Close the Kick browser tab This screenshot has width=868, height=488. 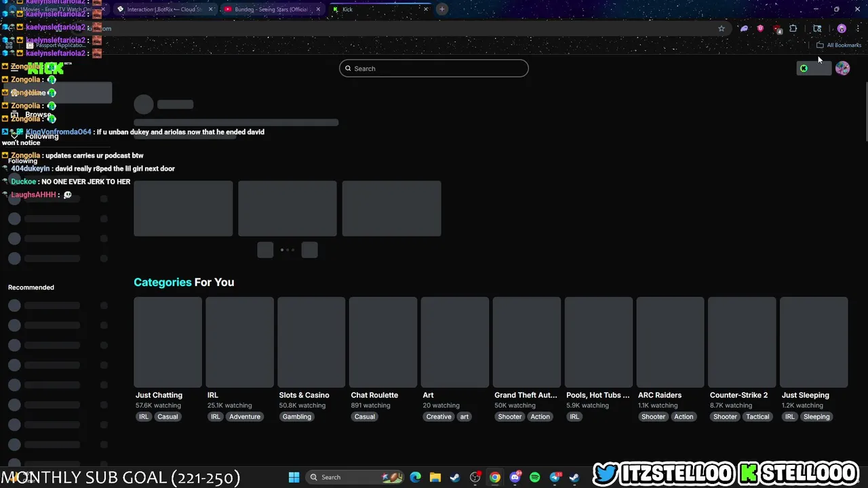tap(426, 9)
